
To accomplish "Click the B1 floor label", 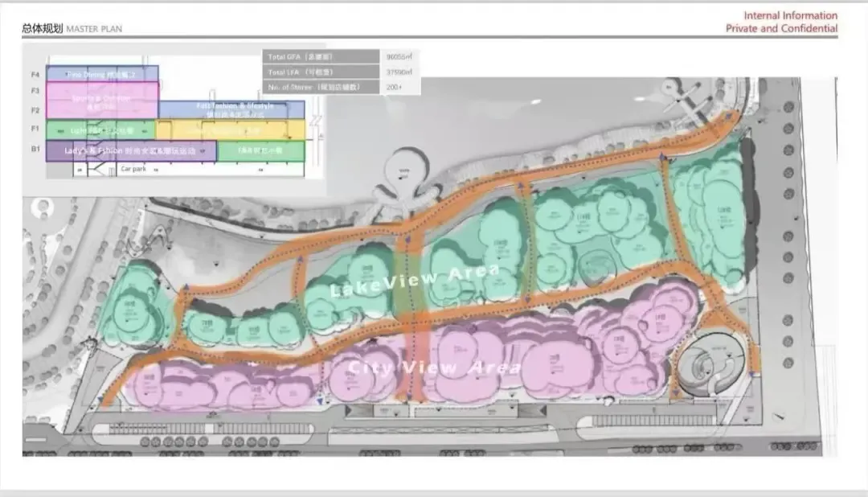I will point(35,149).
